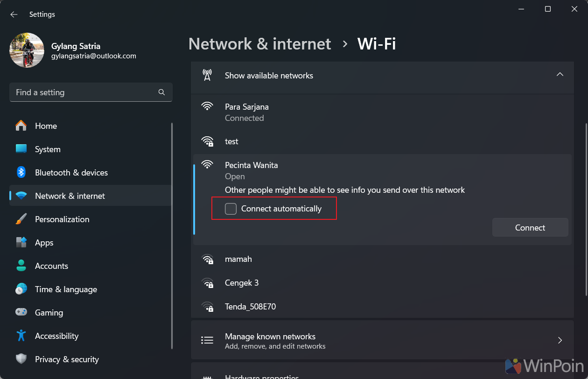Click the right-side vertical scrollbar
The height and width of the screenshot is (379, 588).
[x=586, y=210]
